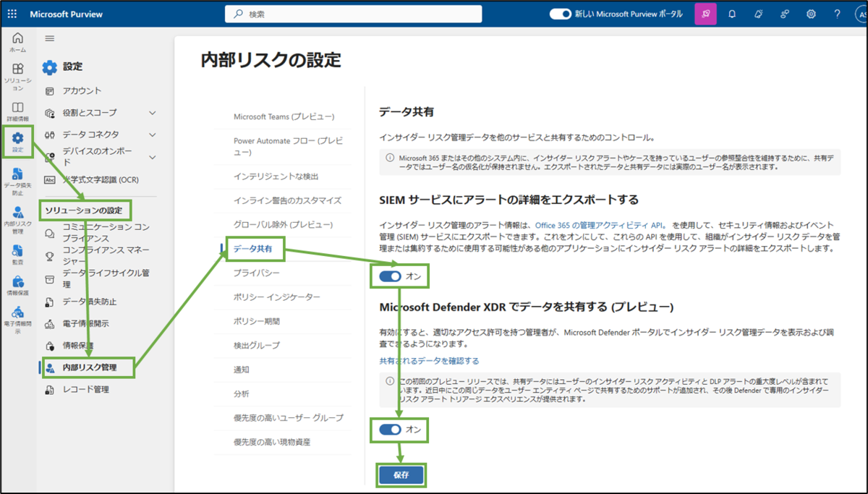Select 分析 tab
Screen dimensions: 868x494
241,394
